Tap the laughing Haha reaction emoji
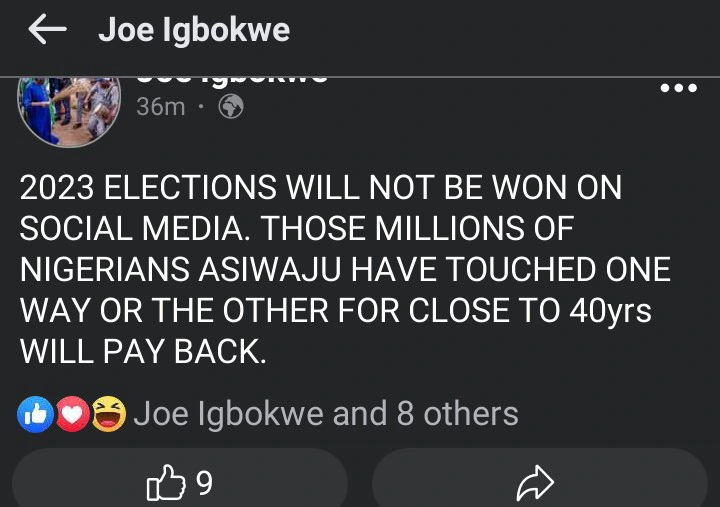 click(x=108, y=414)
